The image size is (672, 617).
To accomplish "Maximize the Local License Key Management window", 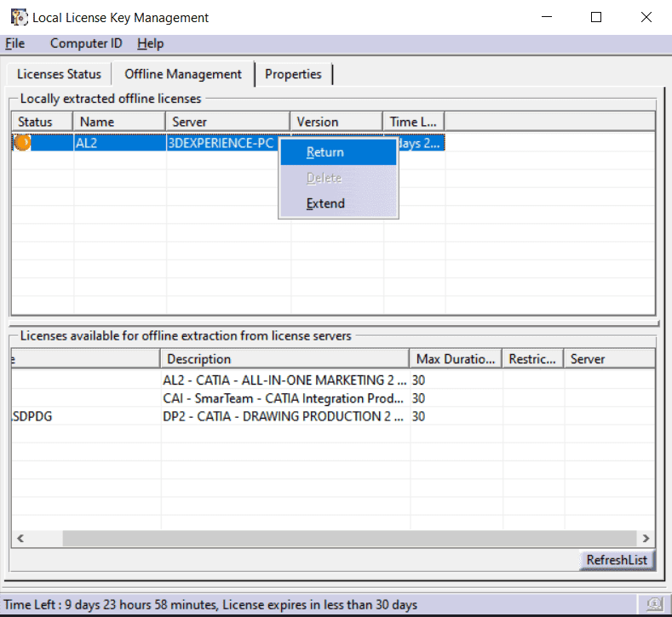I will click(x=596, y=17).
